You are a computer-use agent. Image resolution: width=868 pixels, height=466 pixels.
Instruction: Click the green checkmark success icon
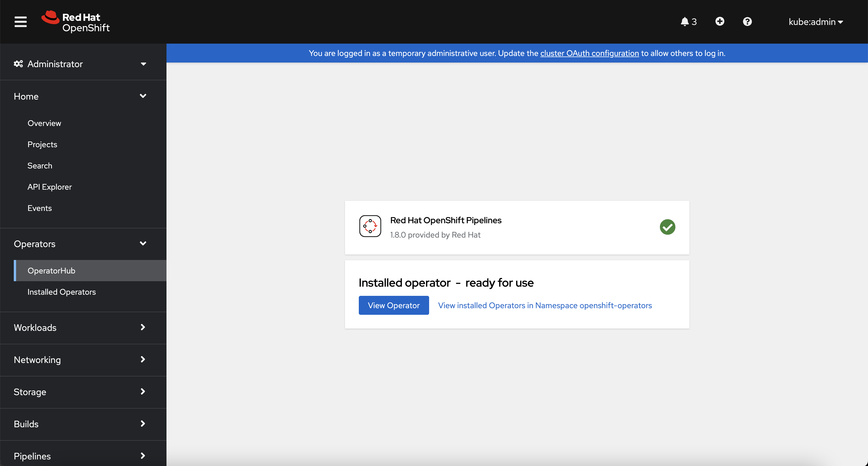668,227
